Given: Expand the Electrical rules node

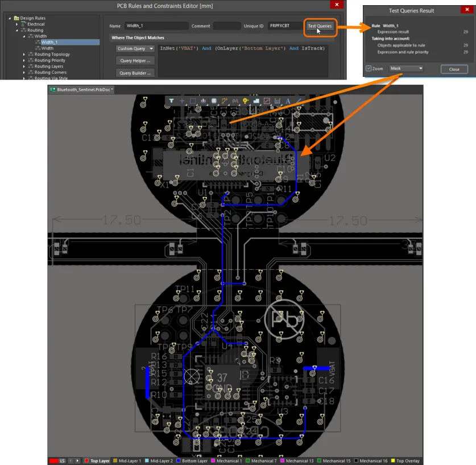Looking at the screenshot, I should coord(17,24).
